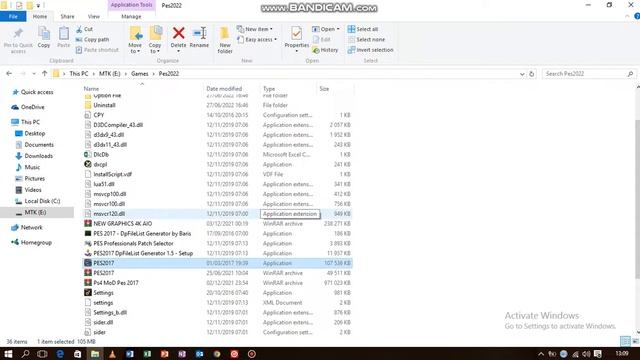Click Select all in ribbon
Image resolution: width=640 pixels, height=360 pixels.
[x=363, y=29]
